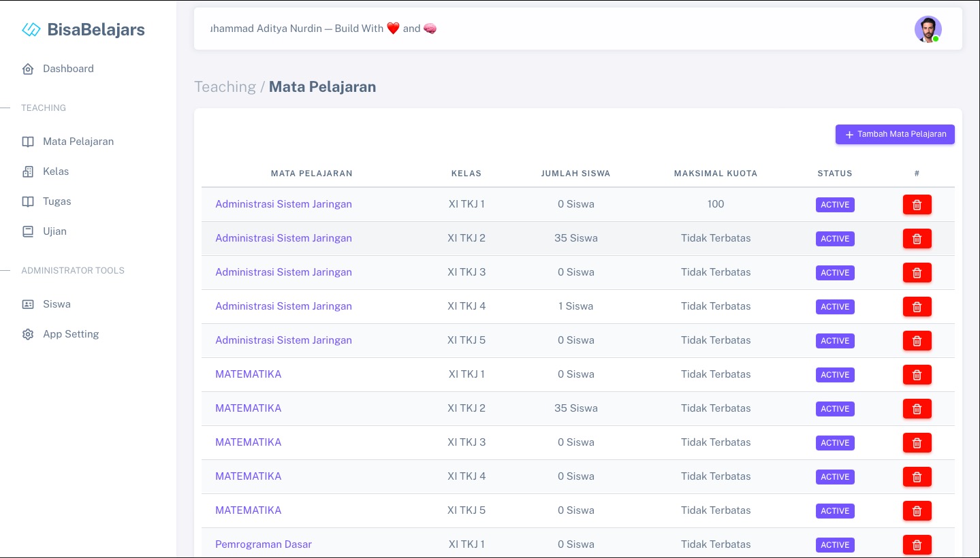Click the Tambah Mata Pelajaran button
The height and width of the screenshot is (558, 980).
point(895,134)
